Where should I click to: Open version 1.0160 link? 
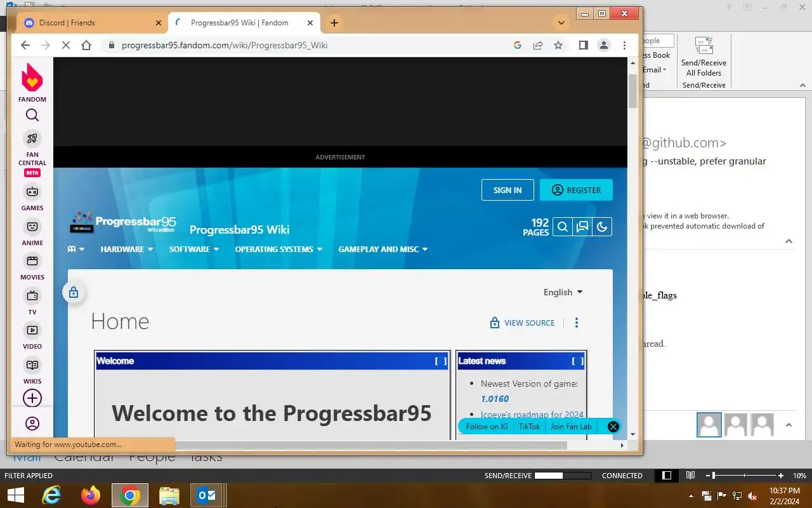tap(495, 399)
